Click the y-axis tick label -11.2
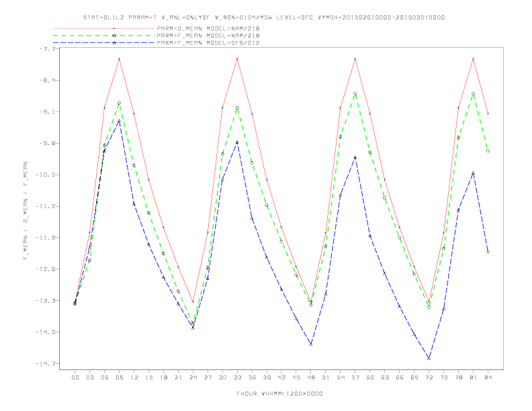This screenshot has height=411, width=532. point(45,207)
